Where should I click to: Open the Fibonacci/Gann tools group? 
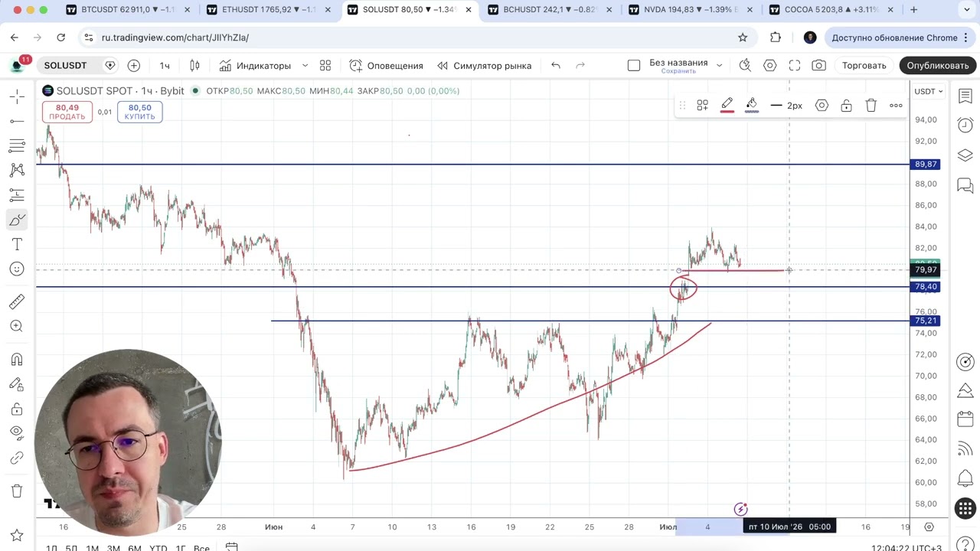coord(17,145)
